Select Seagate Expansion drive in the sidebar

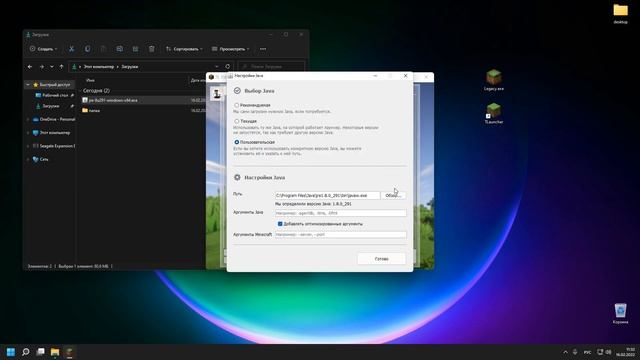pyautogui.click(x=54, y=146)
